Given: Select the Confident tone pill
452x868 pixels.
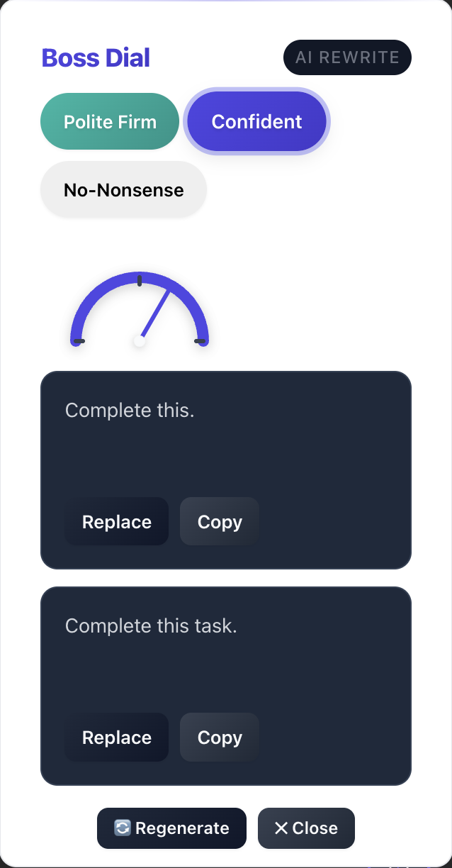Looking at the screenshot, I should point(256,121).
